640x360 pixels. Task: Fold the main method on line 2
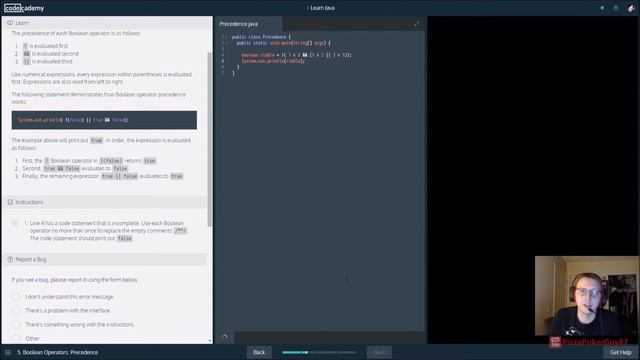(227, 43)
